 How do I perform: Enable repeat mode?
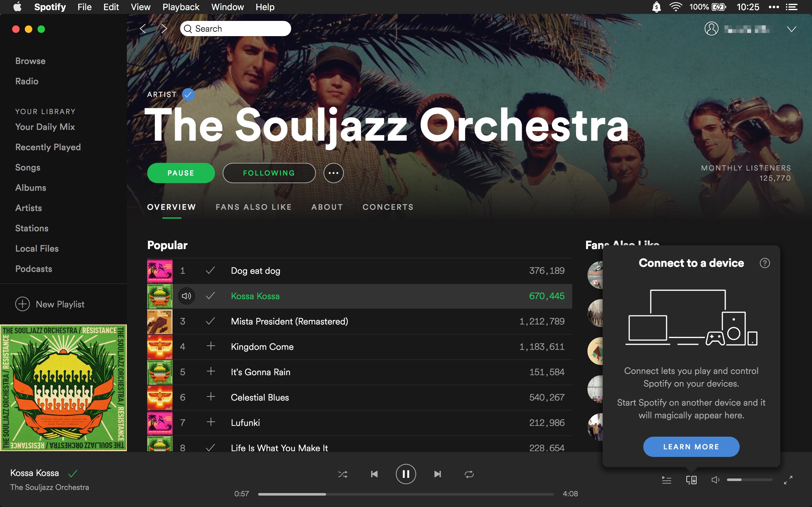(469, 474)
